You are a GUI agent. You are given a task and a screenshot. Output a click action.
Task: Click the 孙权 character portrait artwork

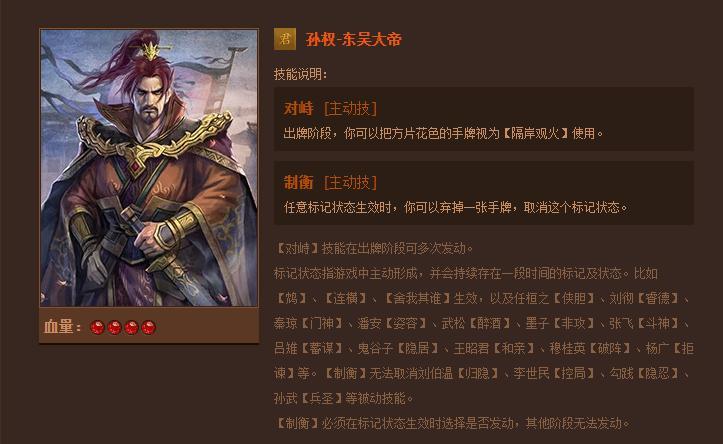(149, 168)
